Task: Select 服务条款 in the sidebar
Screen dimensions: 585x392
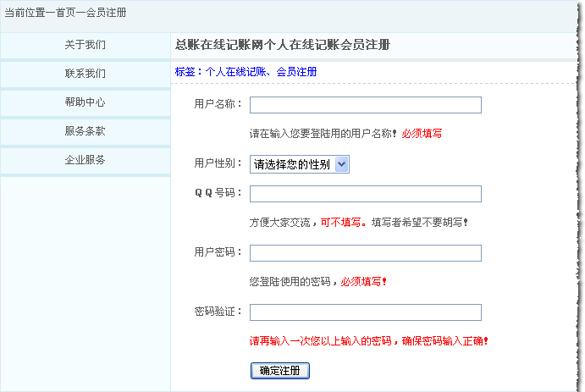Action: pyautogui.click(x=85, y=131)
